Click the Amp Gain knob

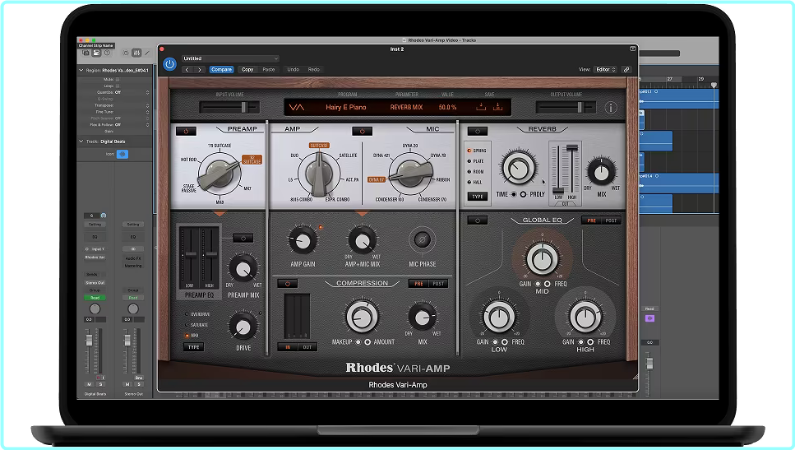click(x=300, y=239)
